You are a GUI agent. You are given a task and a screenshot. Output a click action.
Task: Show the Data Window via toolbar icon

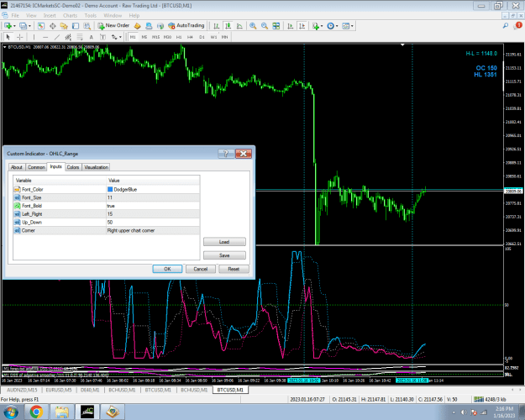pyautogui.click(x=53, y=26)
